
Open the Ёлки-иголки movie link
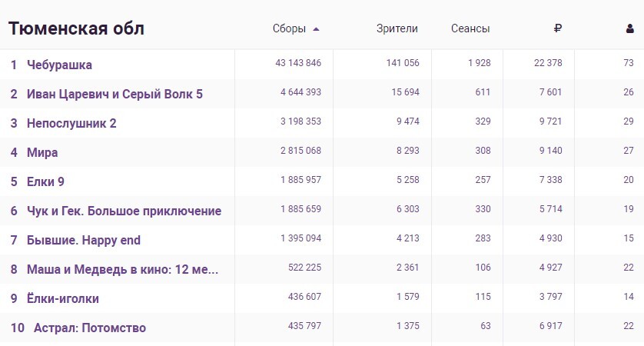[x=63, y=298]
